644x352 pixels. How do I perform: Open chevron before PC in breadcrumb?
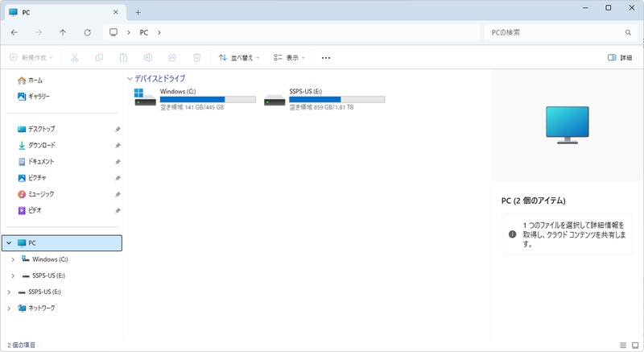pos(129,32)
